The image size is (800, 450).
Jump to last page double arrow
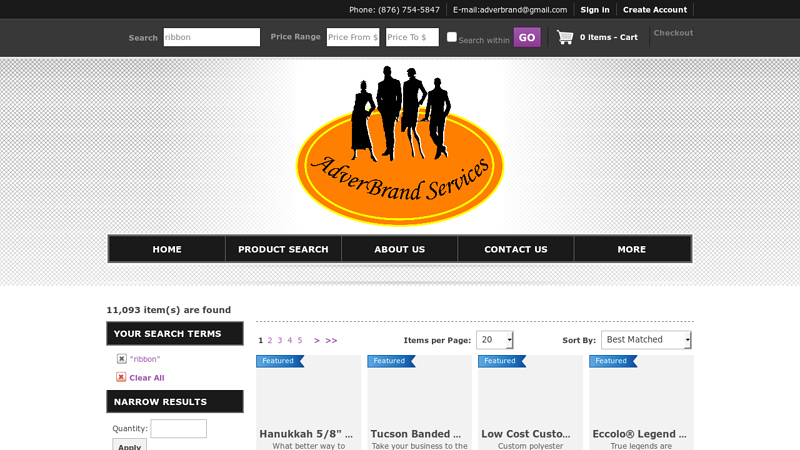331,341
